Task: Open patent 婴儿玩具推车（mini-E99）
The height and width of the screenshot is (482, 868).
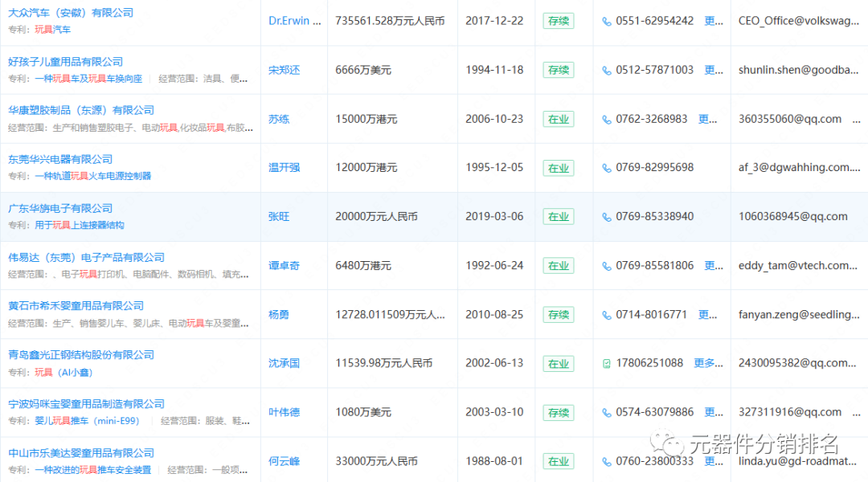Action: click(87, 421)
